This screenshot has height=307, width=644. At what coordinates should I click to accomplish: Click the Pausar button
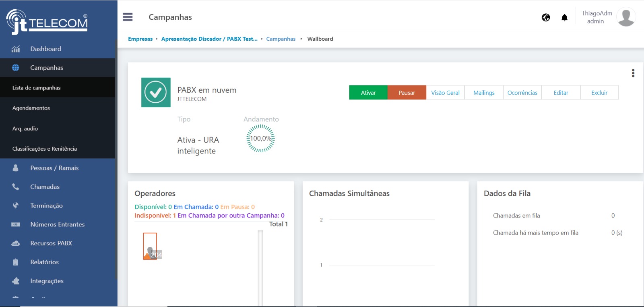[407, 92]
